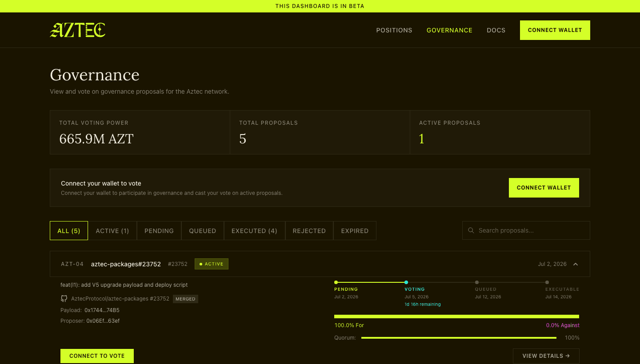
Task: Click the GitHub icon beside AztecProtocol/aztec-packages
Action: tap(64, 299)
